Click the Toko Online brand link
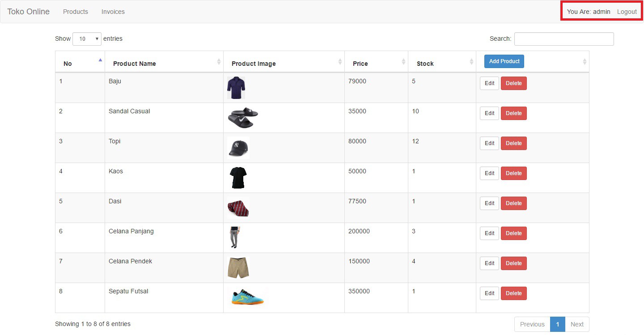 point(28,12)
